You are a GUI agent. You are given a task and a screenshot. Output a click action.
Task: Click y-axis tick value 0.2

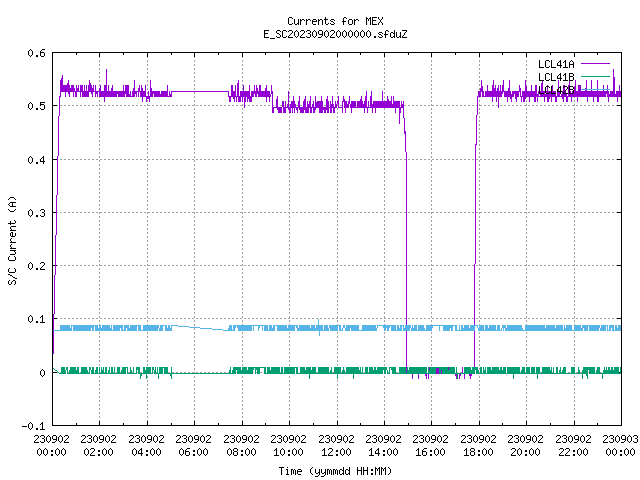(x=36, y=266)
